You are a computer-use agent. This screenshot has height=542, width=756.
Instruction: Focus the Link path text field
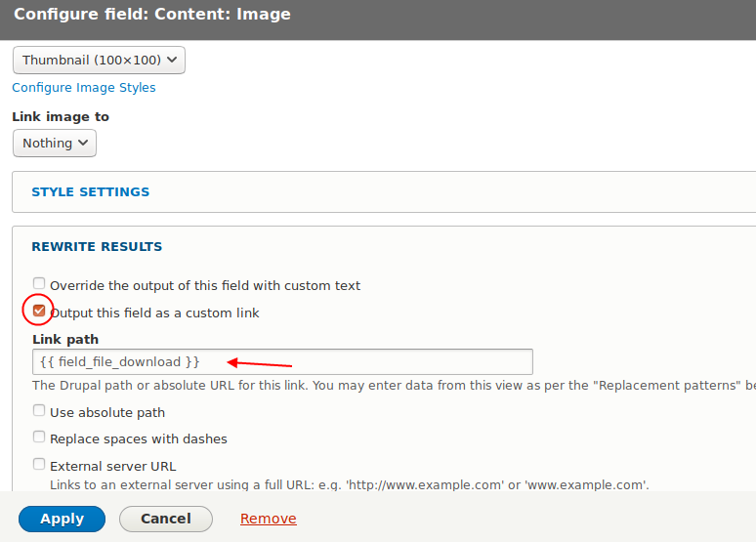[x=282, y=362]
